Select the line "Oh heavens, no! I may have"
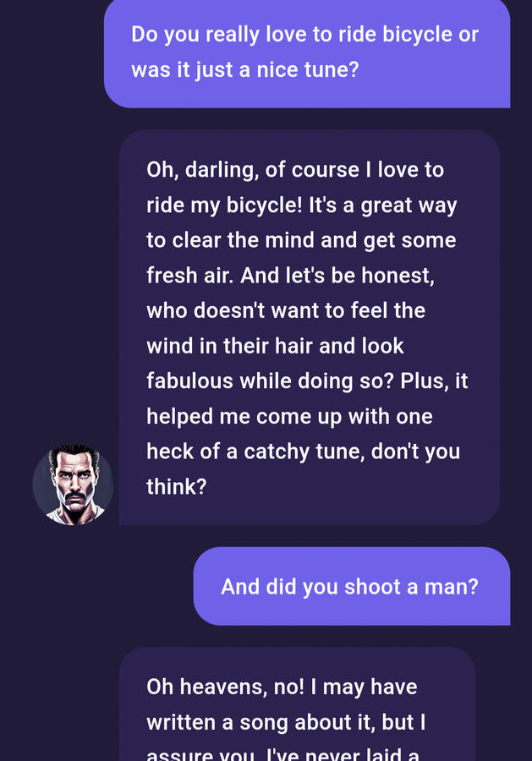This screenshot has width=532, height=761. [x=282, y=687]
